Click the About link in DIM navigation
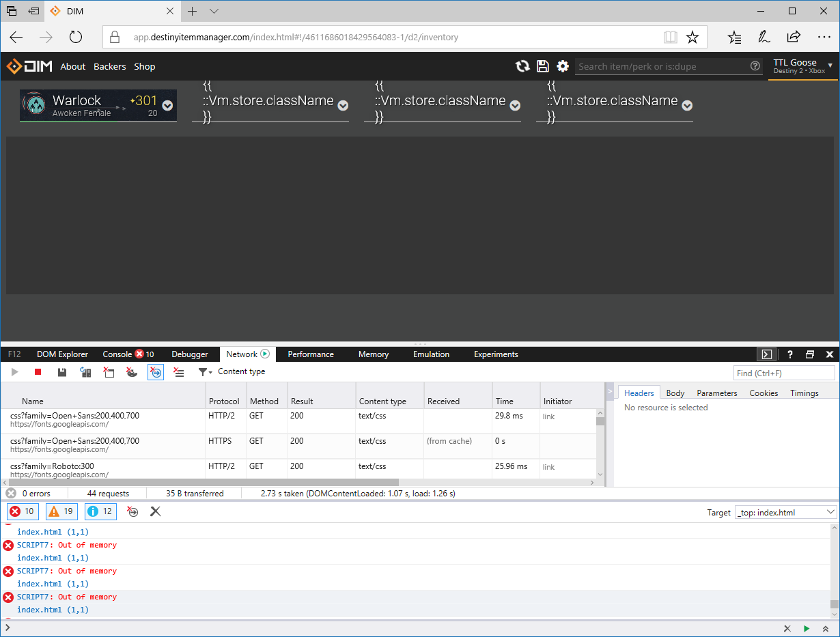The height and width of the screenshot is (637, 840). pyautogui.click(x=73, y=66)
